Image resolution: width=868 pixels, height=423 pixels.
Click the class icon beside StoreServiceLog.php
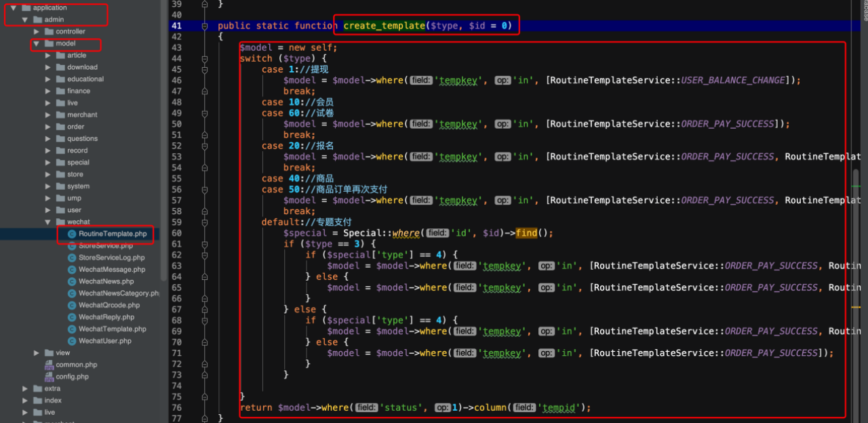[x=73, y=258]
